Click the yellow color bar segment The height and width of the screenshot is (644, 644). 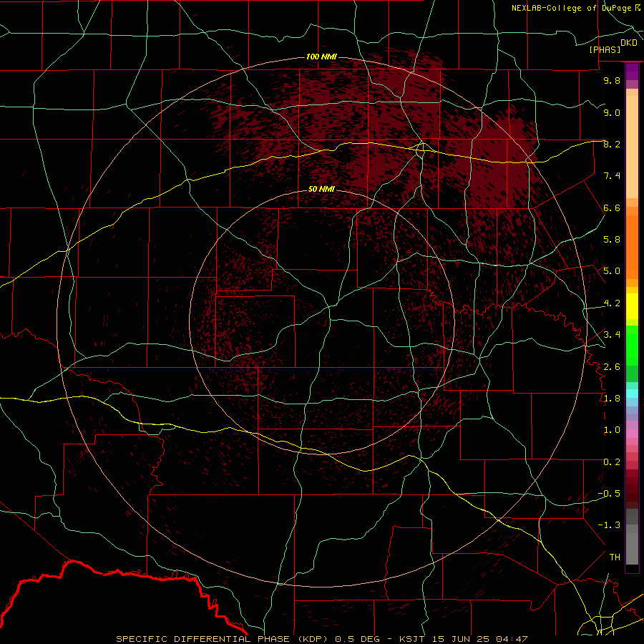tap(632, 306)
